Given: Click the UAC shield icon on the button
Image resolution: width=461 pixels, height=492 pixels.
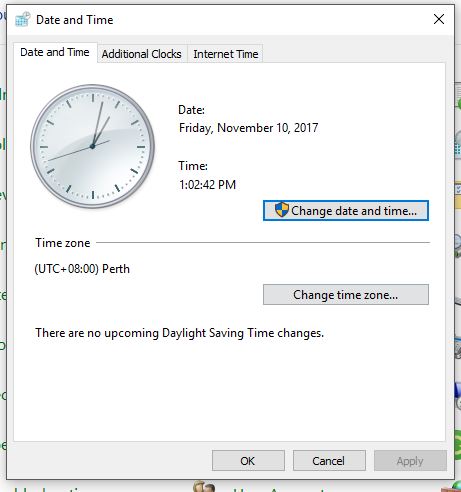Looking at the screenshot, I should point(282,210).
